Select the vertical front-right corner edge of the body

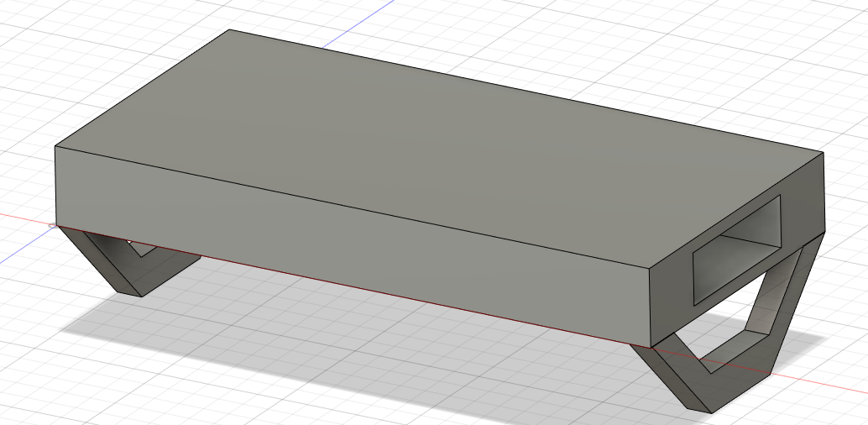650,308
